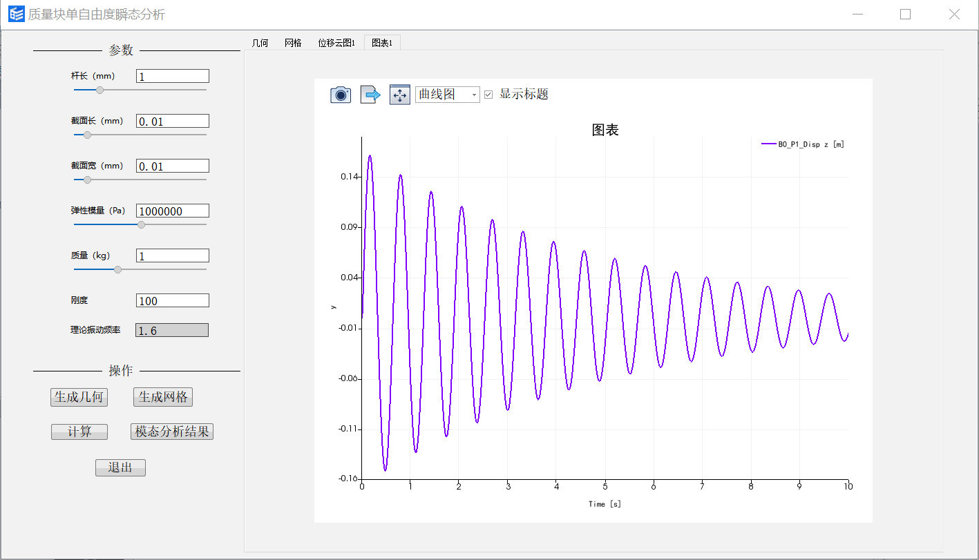Click the Time [s] axis label
The height and width of the screenshot is (560, 979).
click(x=605, y=504)
